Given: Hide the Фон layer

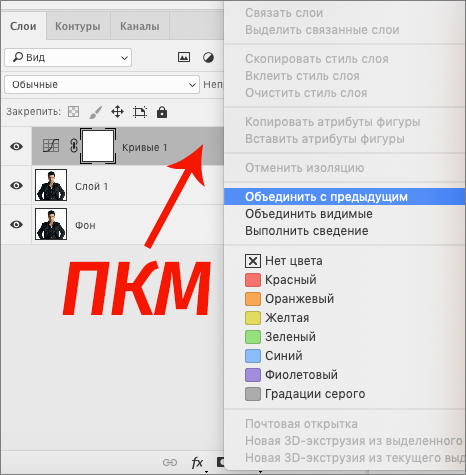Looking at the screenshot, I should coord(16,224).
